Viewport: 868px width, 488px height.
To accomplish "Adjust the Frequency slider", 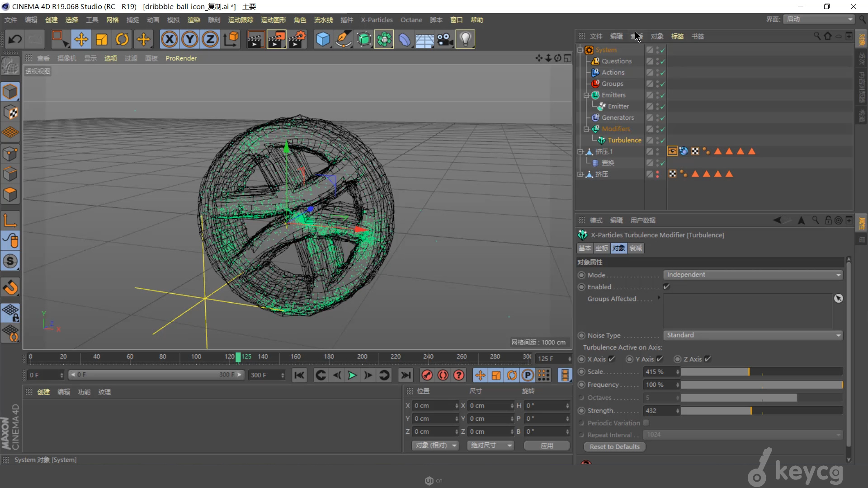I will [x=762, y=385].
